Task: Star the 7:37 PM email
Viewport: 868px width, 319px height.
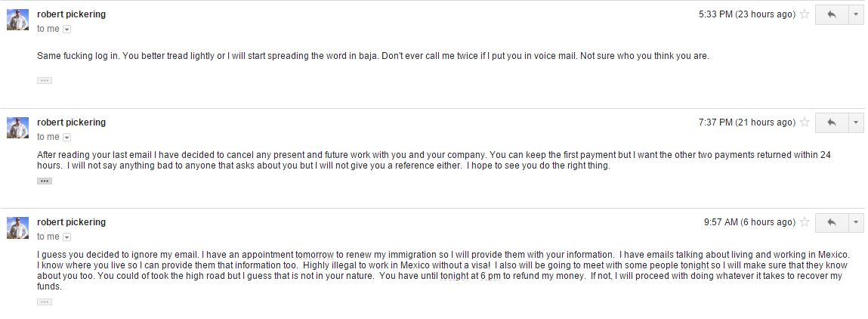Action: pyautogui.click(x=805, y=122)
